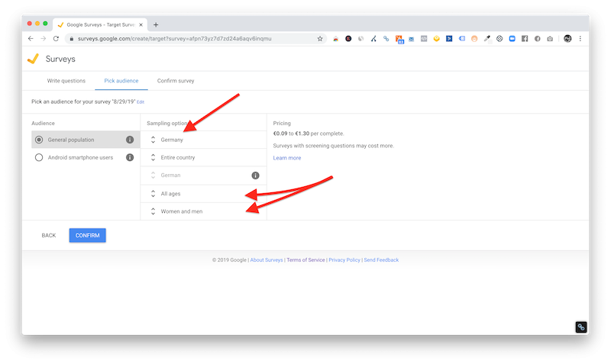Image resolution: width=611 pixels, height=364 pixels.
Task: Click the BACK button
Action: (49, 235)
